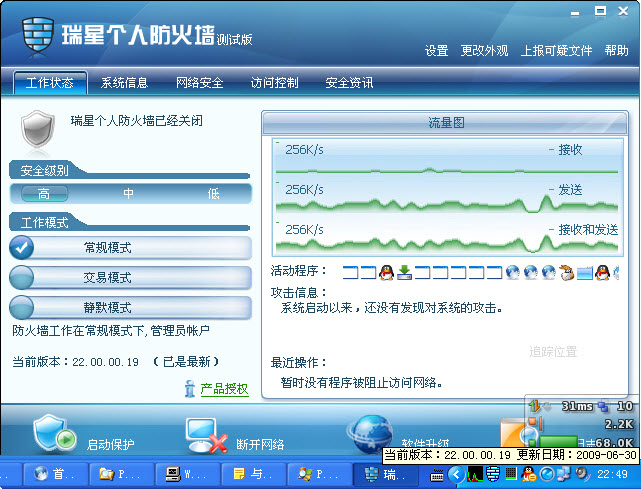The image size is (641, 489).
Task: Click the gray shield status icon
Action: coord(38,129)
